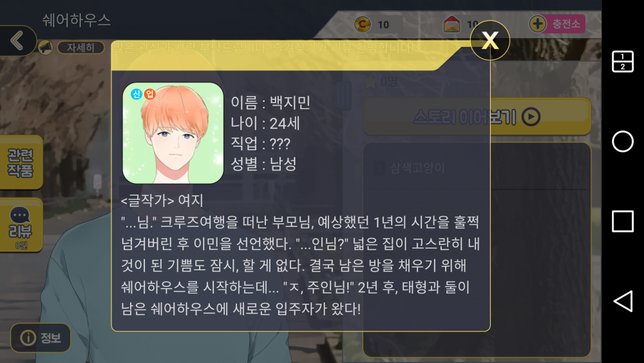Open the 관련작품 related works tab
644x363 pixels.
(x=21, y=162)
